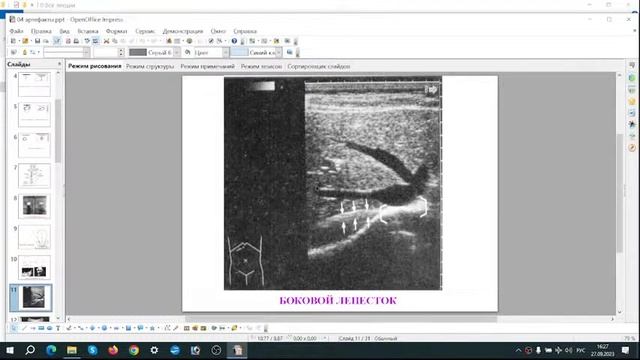The width and height of the screenshot is (640, 360).
Task: Open the Справка menu
Action: (245, 31)
